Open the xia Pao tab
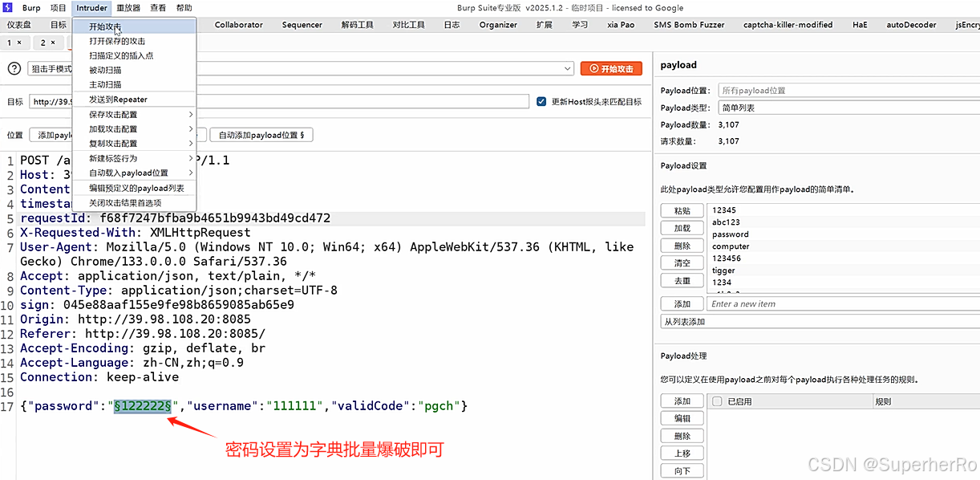 point(621,25)
